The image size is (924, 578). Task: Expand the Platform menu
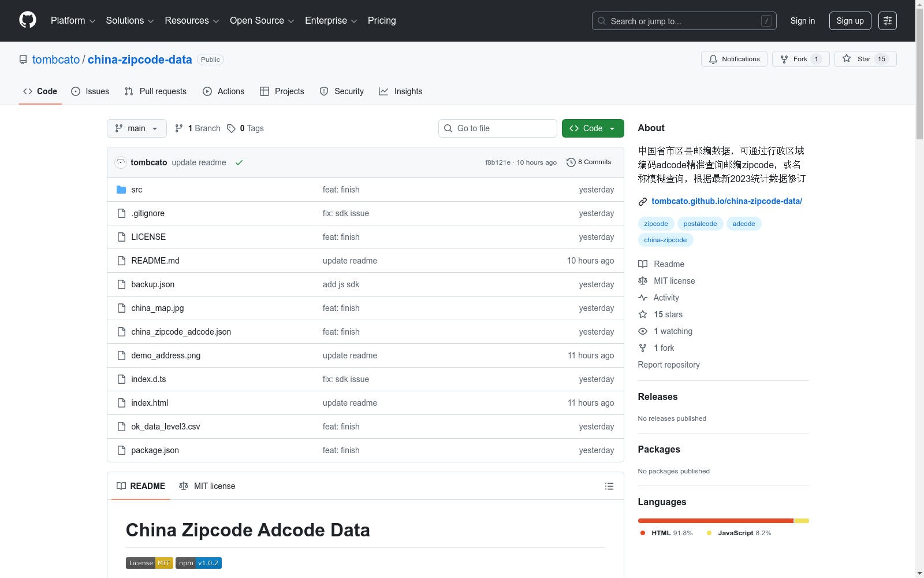pos(73,21)
